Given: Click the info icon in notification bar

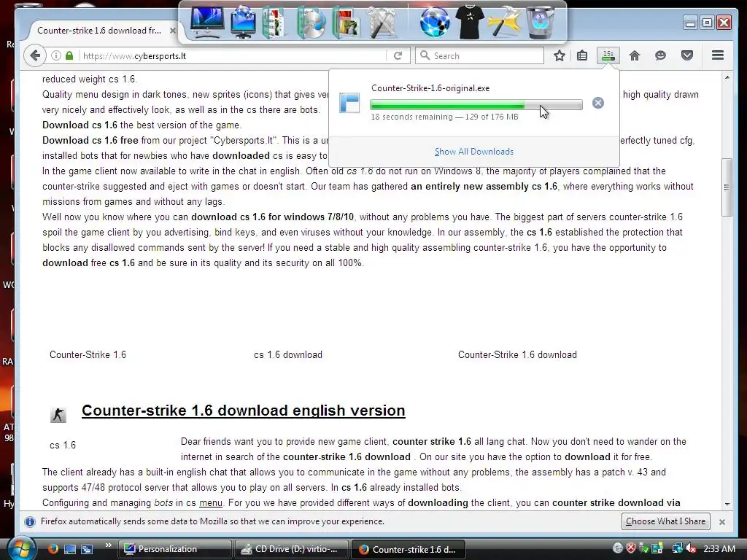Looking at the screenshot, I should (30, 522).
